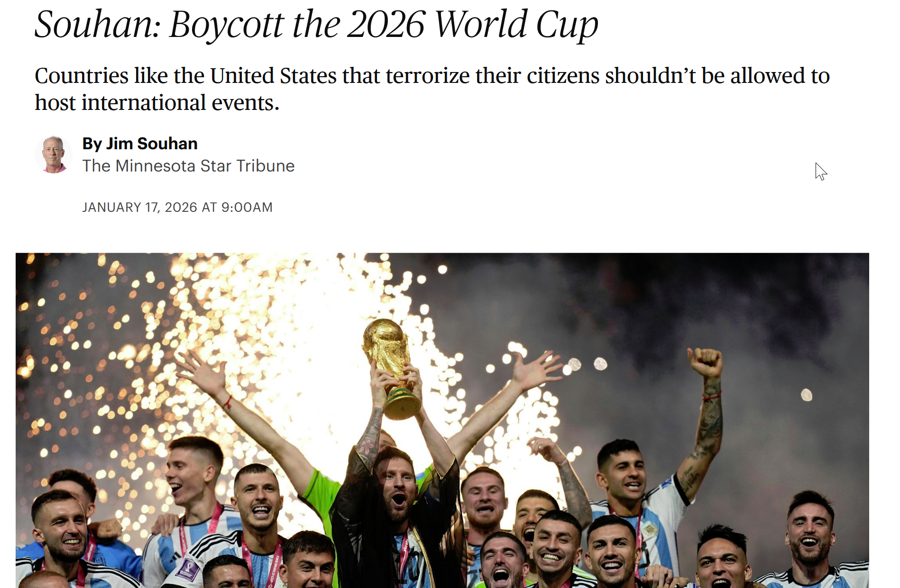
Task: Click Jim Souhan's round author avatar
Action: click(54, 154)
